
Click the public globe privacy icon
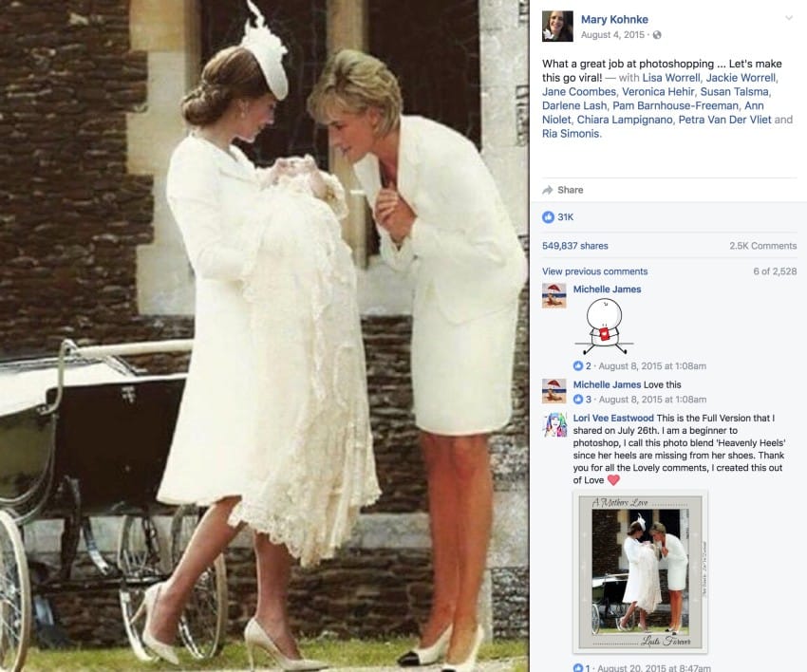click(x=657, y=35)
